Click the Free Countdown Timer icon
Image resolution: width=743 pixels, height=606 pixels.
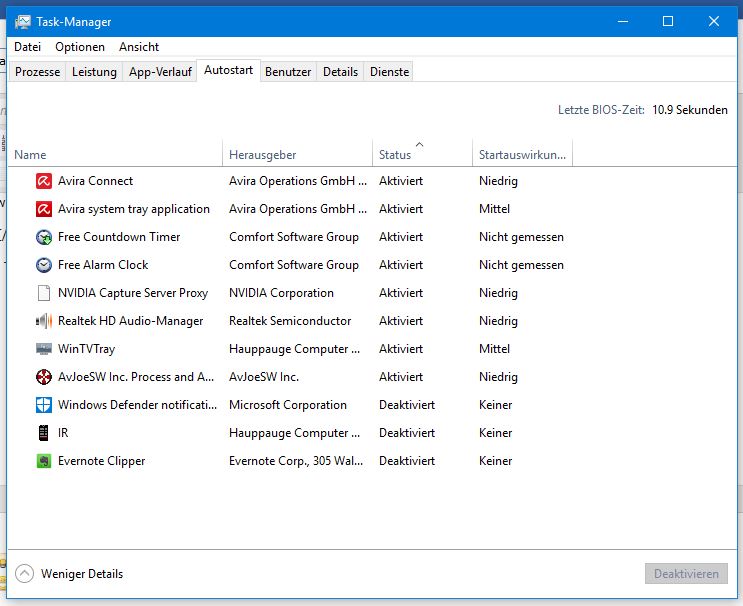coord(44,237)
